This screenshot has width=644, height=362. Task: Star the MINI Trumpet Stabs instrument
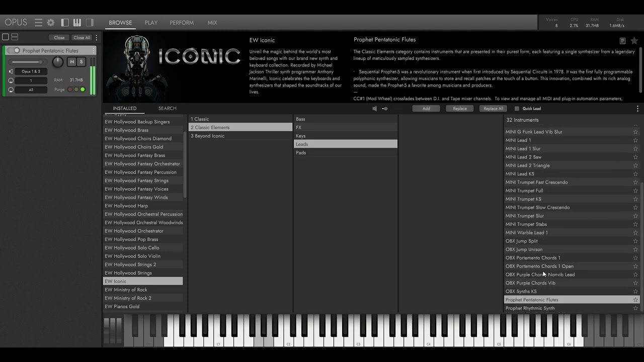pos(635,224)
